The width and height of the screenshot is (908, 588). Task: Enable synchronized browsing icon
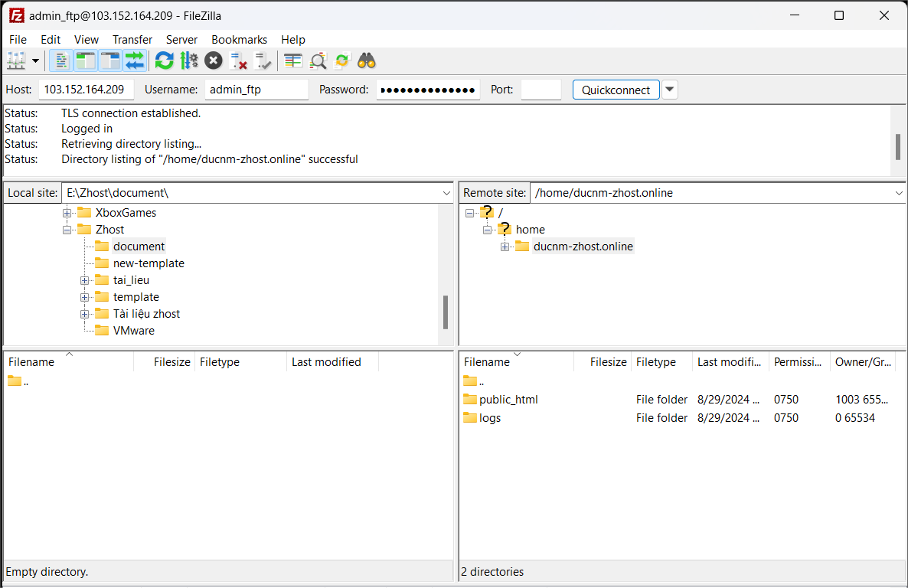(342, 60)
